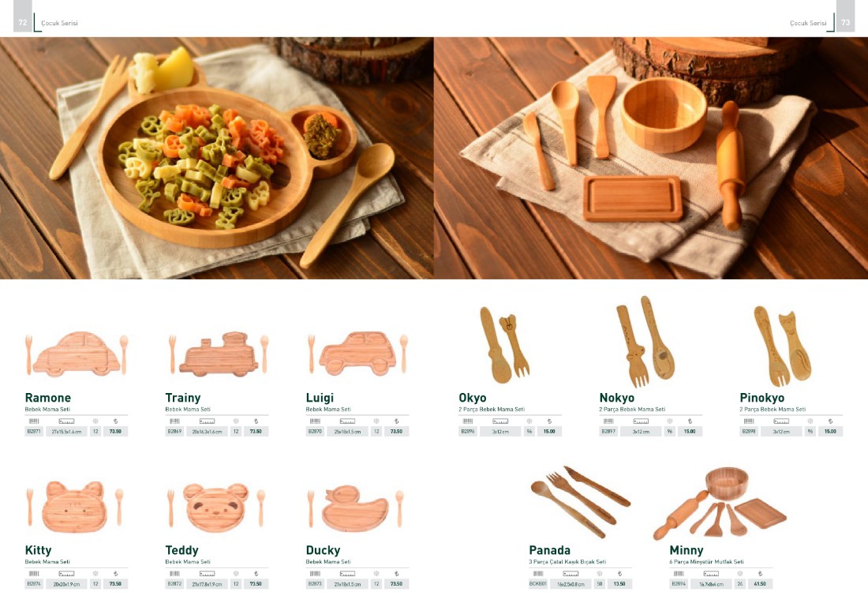Screen dimensions: 868x614
Task: Click the currency icon under Kitty
Action: [x=116, y=574]
